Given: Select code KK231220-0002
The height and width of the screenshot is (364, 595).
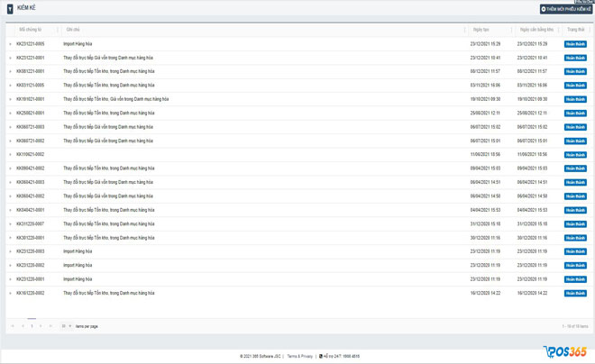Looking at the screenshot, I should [31, 266].
